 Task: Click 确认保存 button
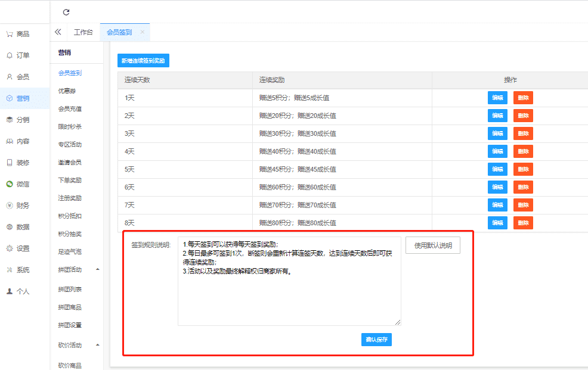[376, 340]
